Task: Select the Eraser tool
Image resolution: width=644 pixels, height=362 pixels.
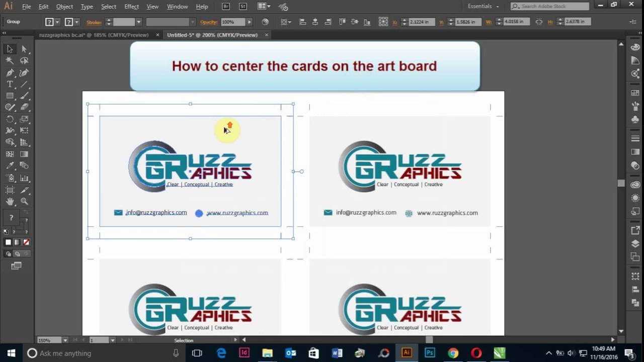Action: point(24,107)
